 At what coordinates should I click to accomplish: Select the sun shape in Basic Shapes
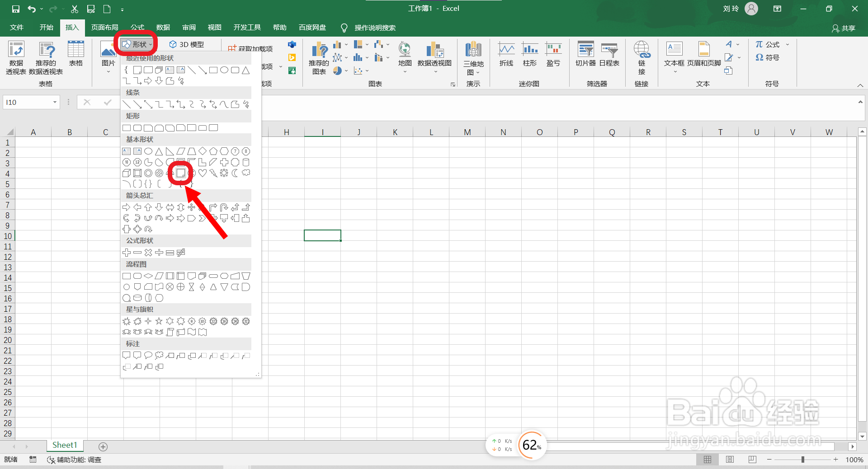[224, 173]
